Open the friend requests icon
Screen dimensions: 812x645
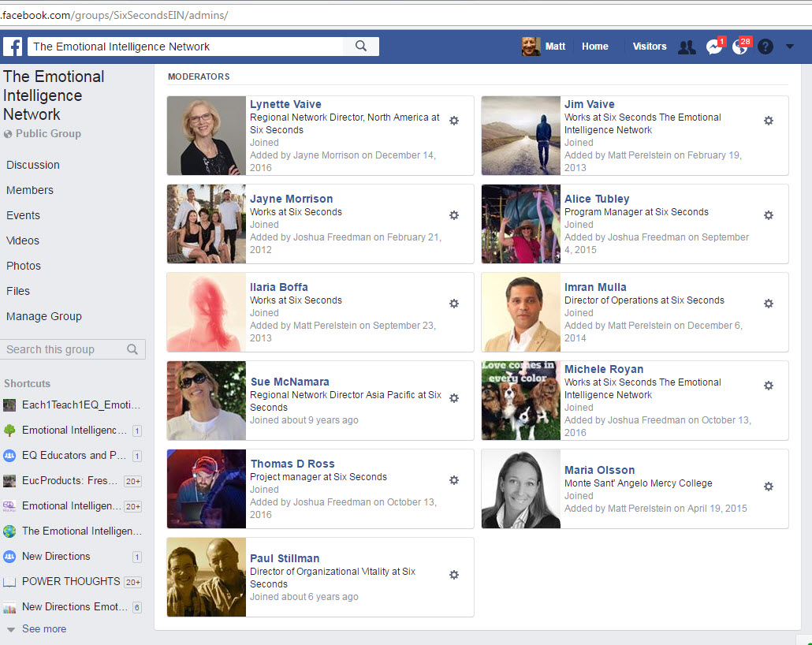(687, 47)
